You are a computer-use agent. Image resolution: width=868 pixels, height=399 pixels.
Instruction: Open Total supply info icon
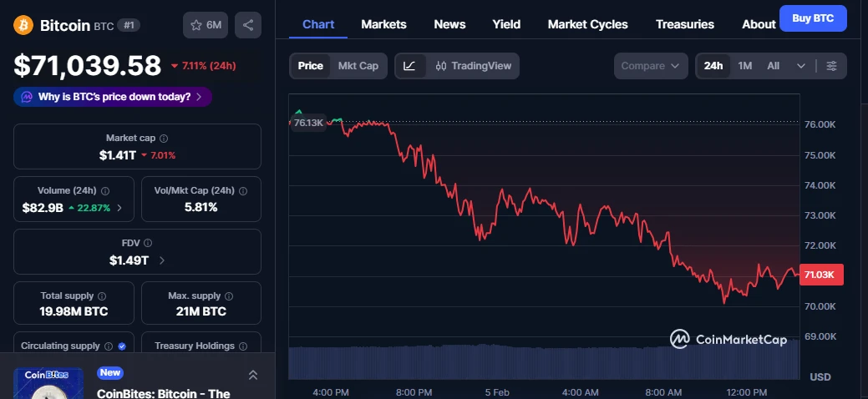[102, 296]
